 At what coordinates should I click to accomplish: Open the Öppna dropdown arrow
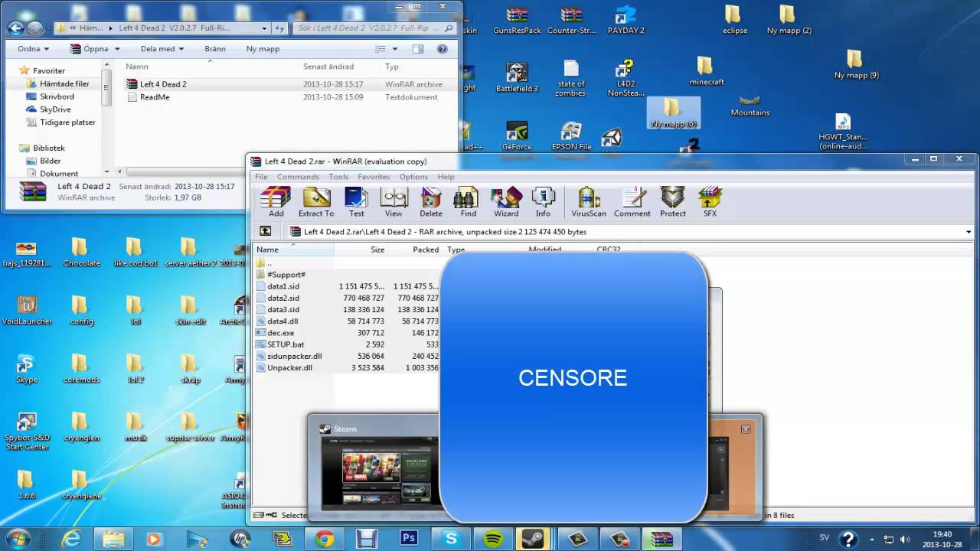[116, 48]
